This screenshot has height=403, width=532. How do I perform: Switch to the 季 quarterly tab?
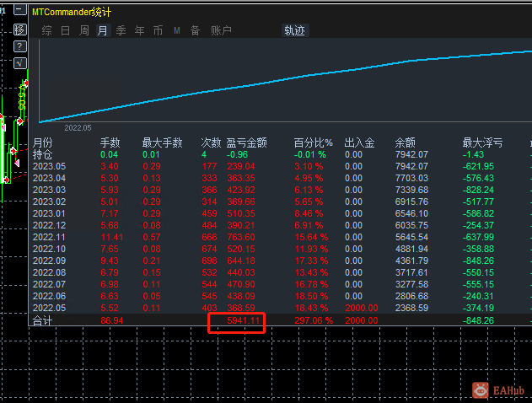point(121,30)
